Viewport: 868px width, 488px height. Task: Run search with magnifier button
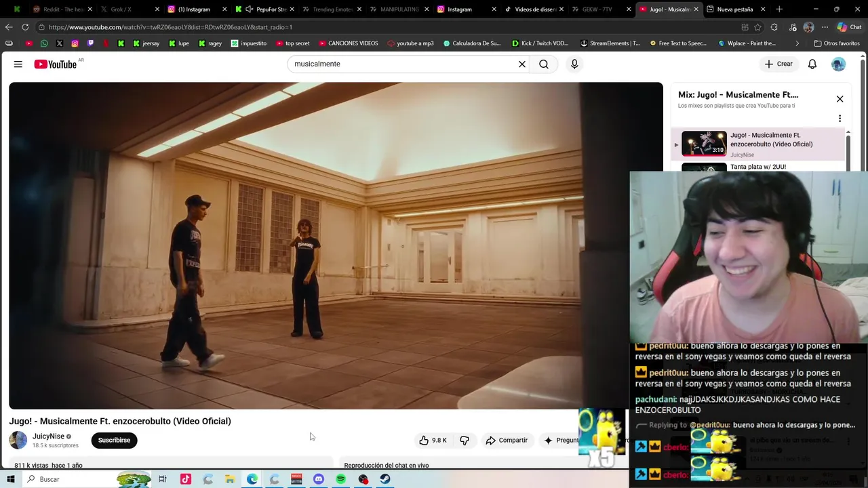(544, 64)
